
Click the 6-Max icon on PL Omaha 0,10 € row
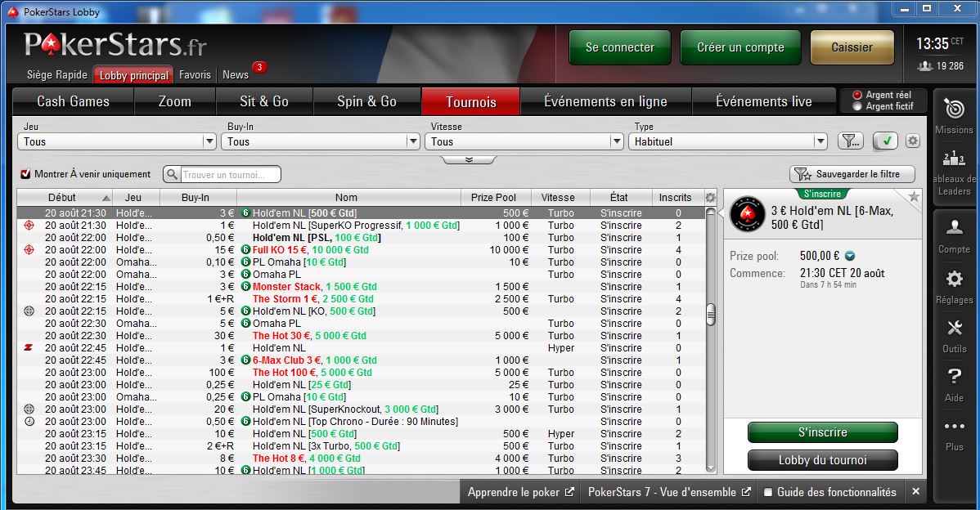[x=245, y=262]
